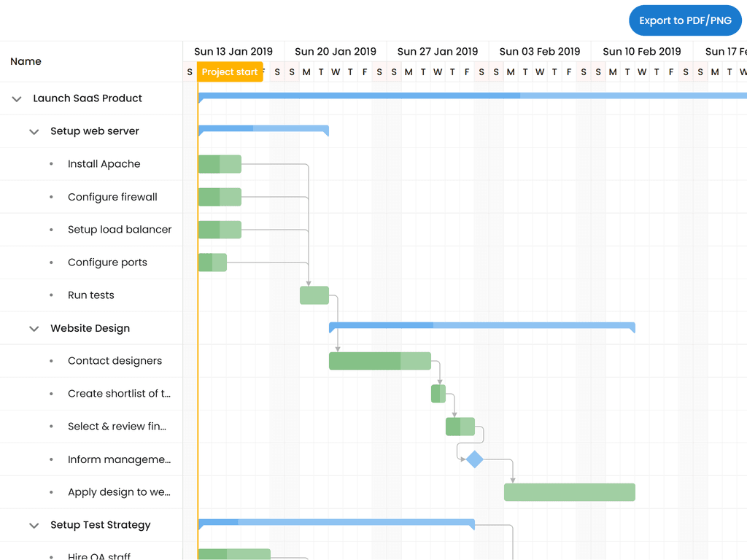Select the Setup load balancer row
Viewport: 747px width, 560px height.
tap(120, 230)
